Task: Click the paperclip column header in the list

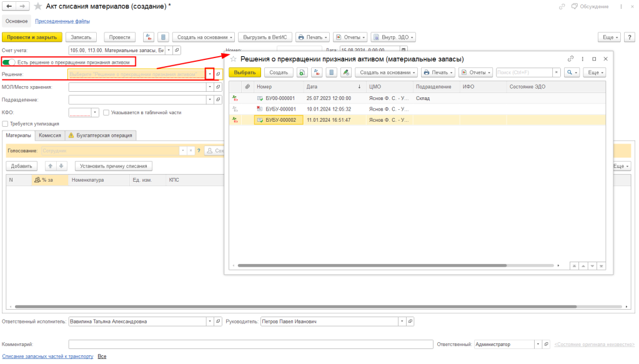Action: (x=247, y=86)
